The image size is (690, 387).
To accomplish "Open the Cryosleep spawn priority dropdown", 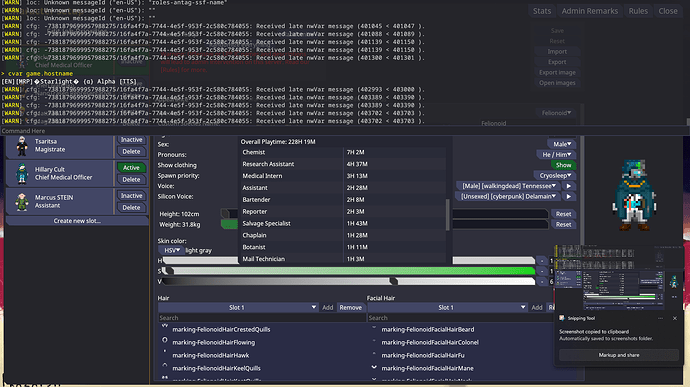I will tap(554, 175).
